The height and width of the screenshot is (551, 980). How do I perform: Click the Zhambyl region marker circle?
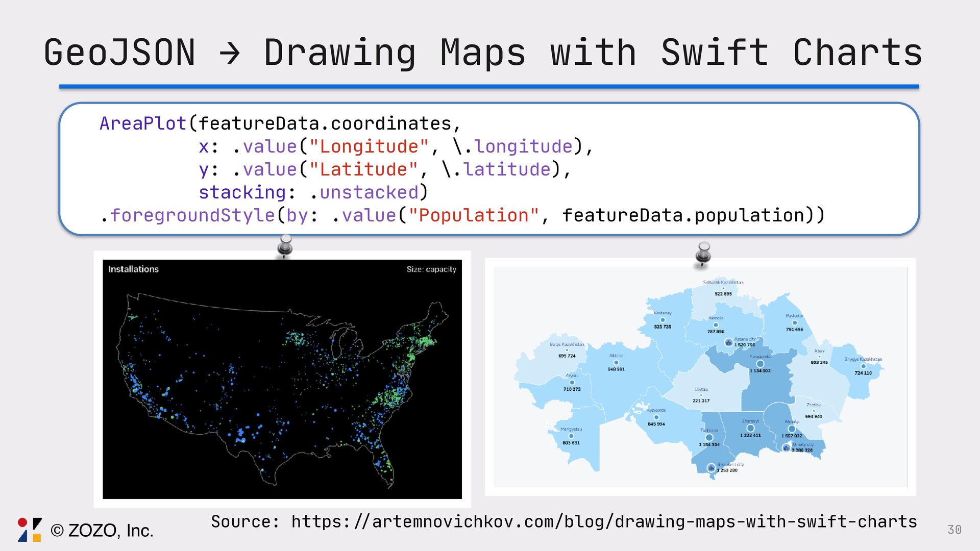[x=750, y=428]
